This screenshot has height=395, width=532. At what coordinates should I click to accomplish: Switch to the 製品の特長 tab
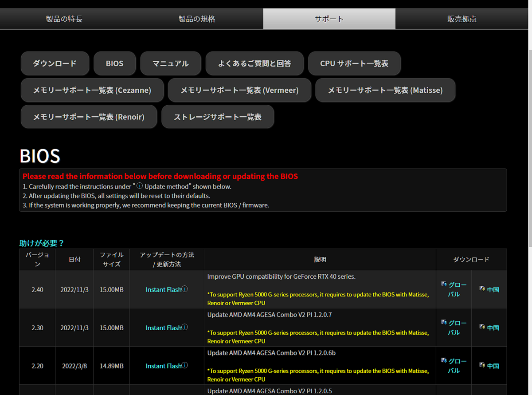click(64, 19)
